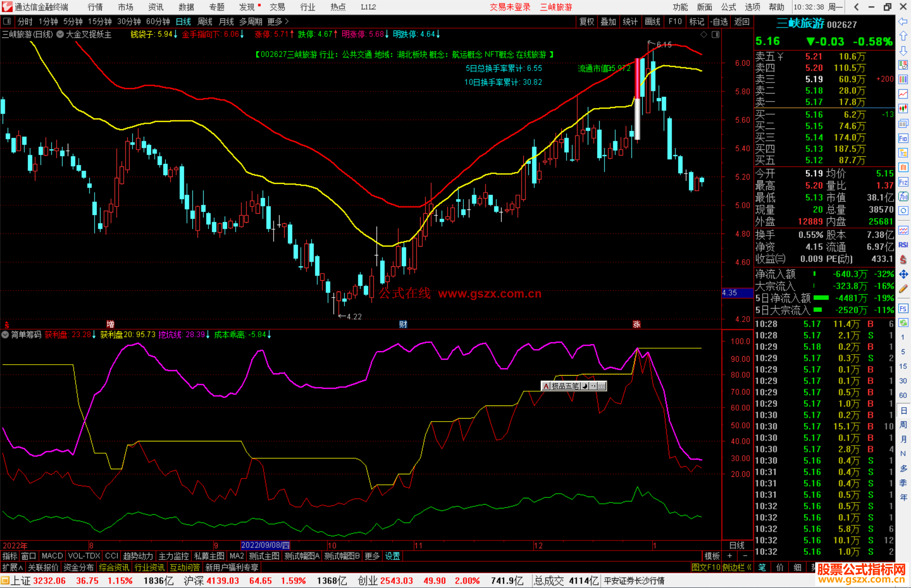Click the 复权 button
The width and height of the screenshot is (911, 588).
(587, 21)
